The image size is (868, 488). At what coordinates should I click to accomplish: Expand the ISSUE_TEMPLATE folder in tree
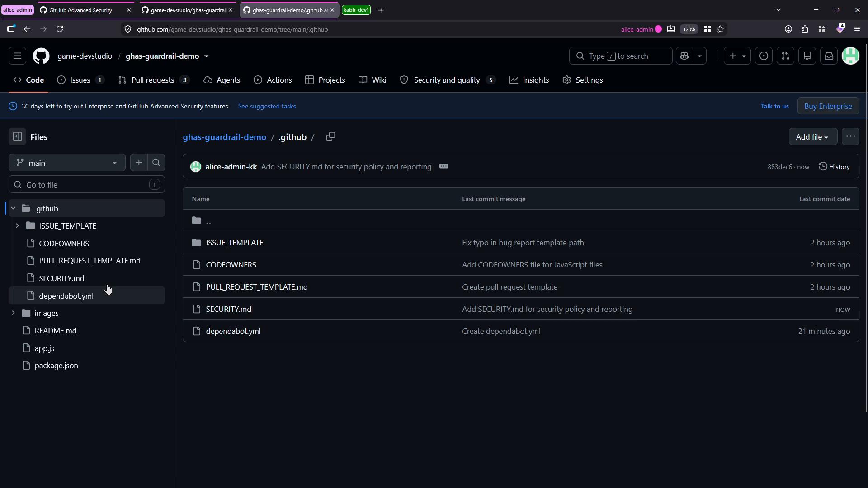click(17, 226)
